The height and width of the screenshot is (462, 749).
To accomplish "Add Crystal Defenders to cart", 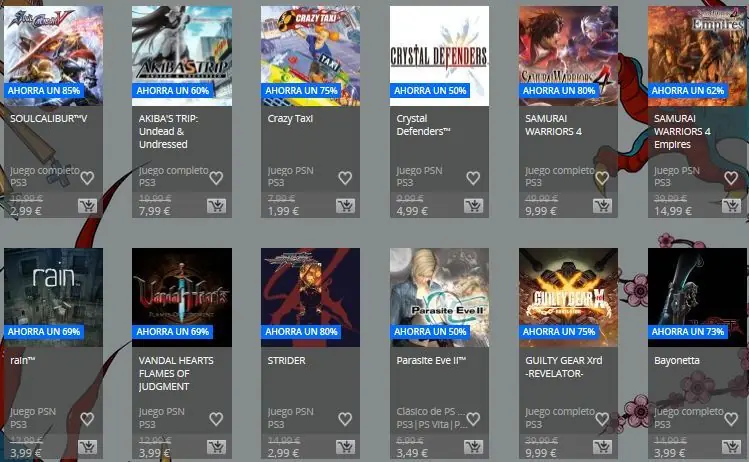I will 474,206.
